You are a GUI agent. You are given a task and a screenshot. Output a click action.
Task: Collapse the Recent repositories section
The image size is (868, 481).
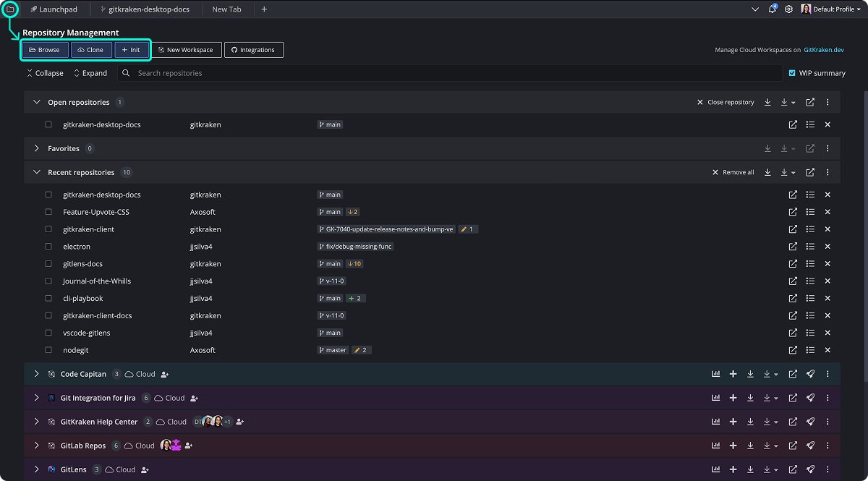point(36,172)
